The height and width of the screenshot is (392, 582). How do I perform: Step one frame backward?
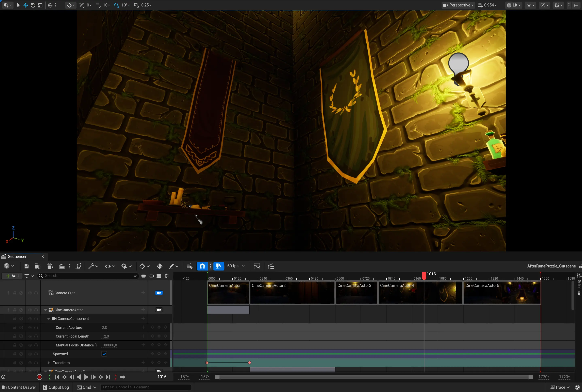(71, 377)
